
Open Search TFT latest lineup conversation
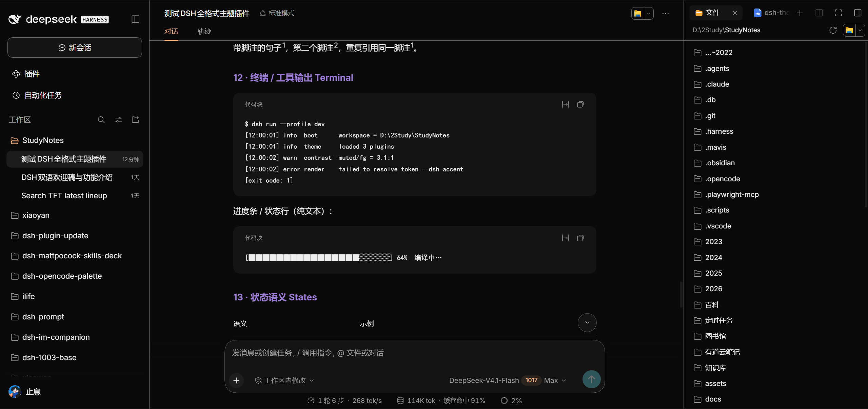tap(75, 196)
